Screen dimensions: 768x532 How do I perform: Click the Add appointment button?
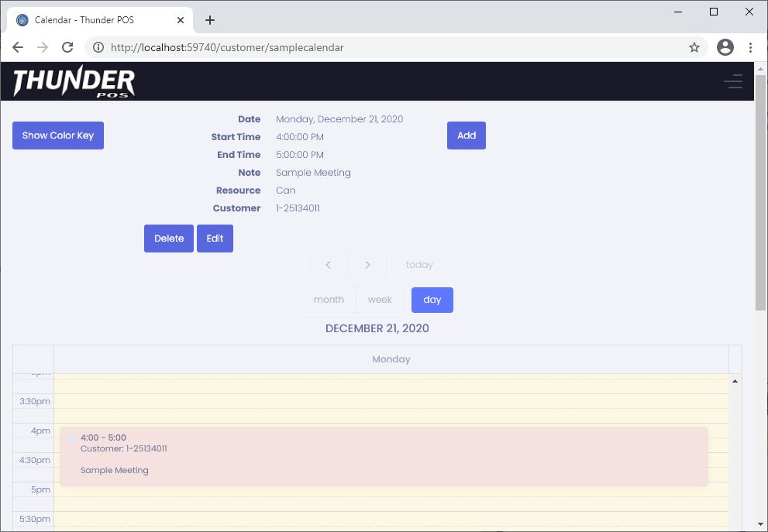click(466, 136)
